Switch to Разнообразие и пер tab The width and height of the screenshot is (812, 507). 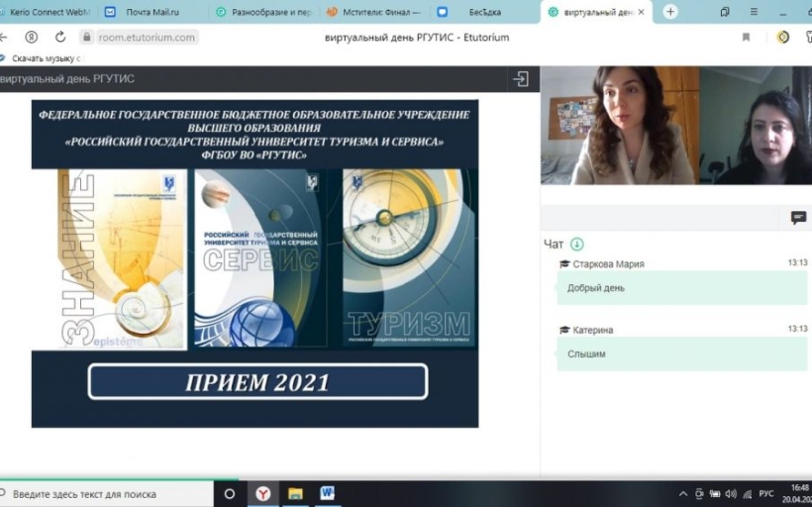(x=266, y=12)
